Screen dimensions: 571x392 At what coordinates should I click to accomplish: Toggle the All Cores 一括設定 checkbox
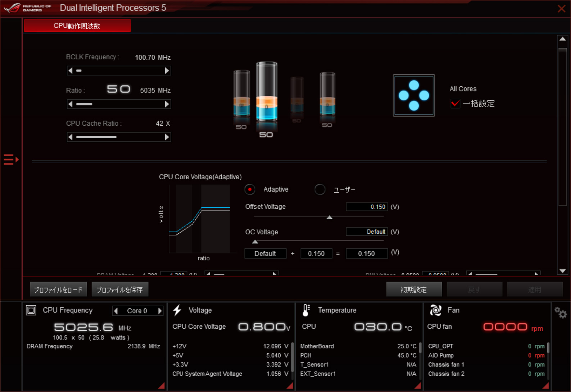[455, 104]
